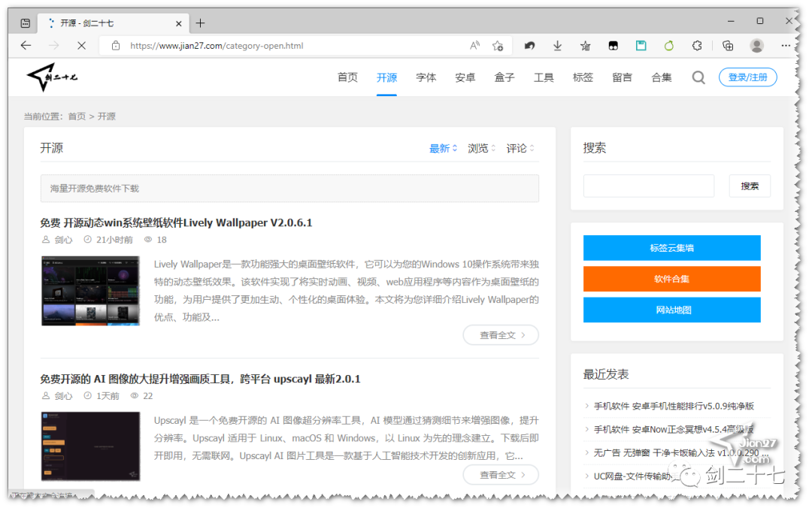Sort posts by 最新
The image size is (812, 511).
443,149
